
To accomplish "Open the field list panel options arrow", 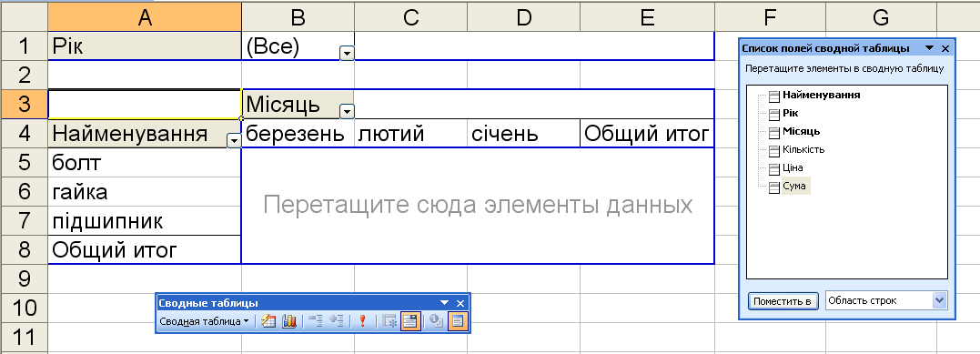I will [929, 48].
